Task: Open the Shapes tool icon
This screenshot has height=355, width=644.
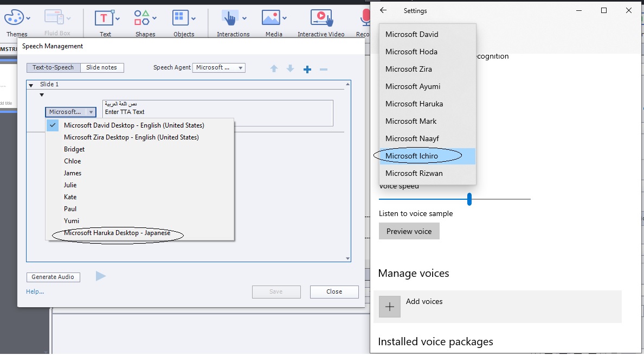Action: (x=142, y=18)
